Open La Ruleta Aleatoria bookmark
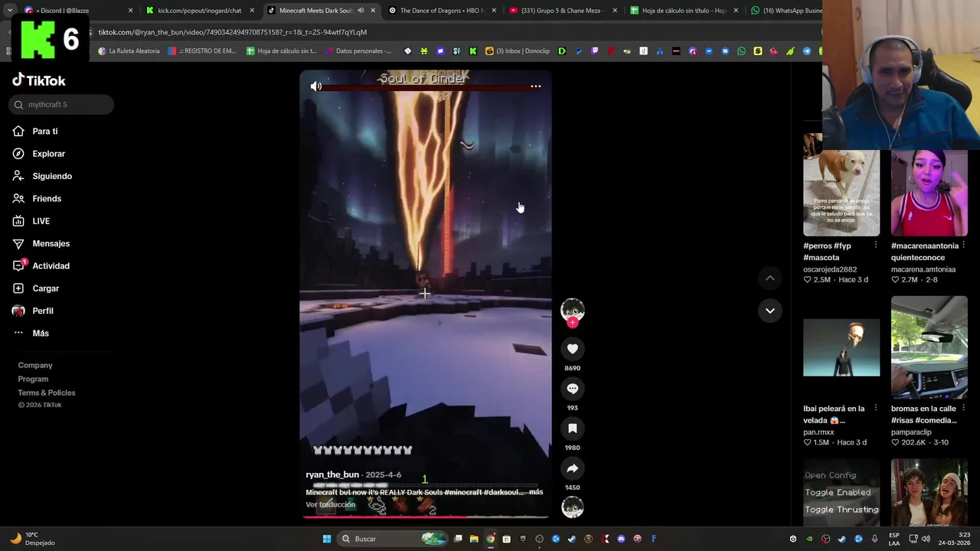This screenshot has height=551, width=980. tap(129, 51)
